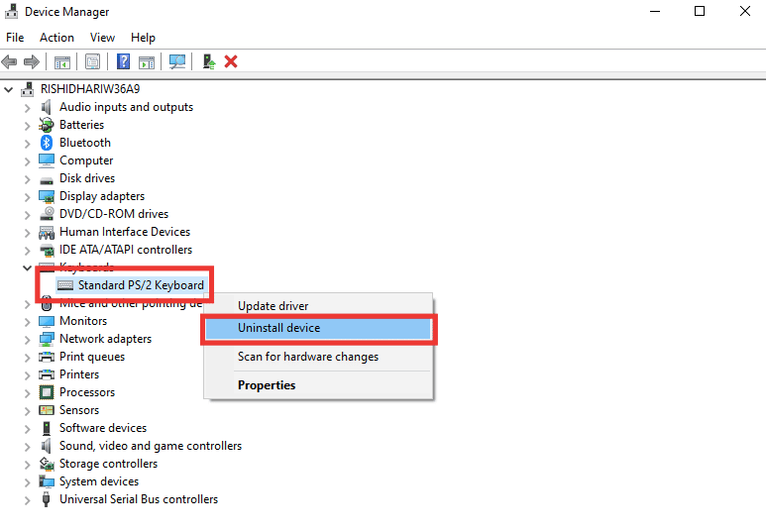766x532 pixels.
Task: Click Scan for hardware changes monitor icon
Action: point(176,61)
